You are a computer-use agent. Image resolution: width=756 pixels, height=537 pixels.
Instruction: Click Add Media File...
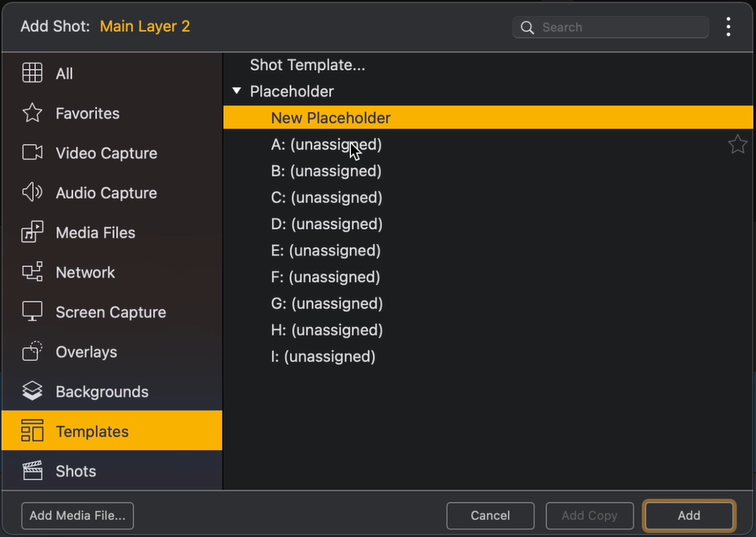coord(77,516)
